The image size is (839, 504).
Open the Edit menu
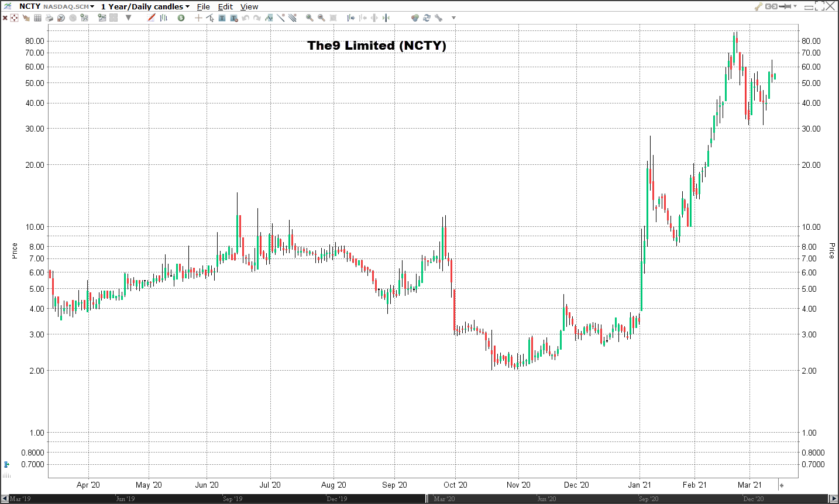(x=225, y=6)
